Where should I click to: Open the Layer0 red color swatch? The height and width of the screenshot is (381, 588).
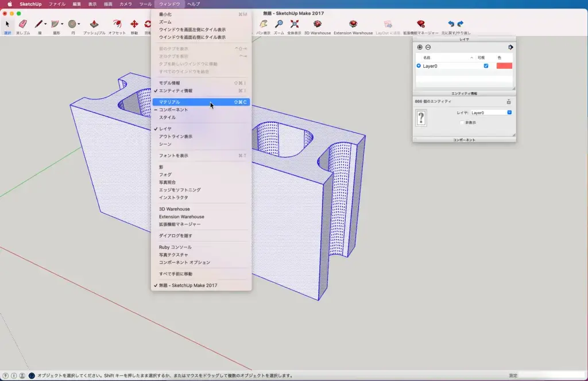coord(504,66)
